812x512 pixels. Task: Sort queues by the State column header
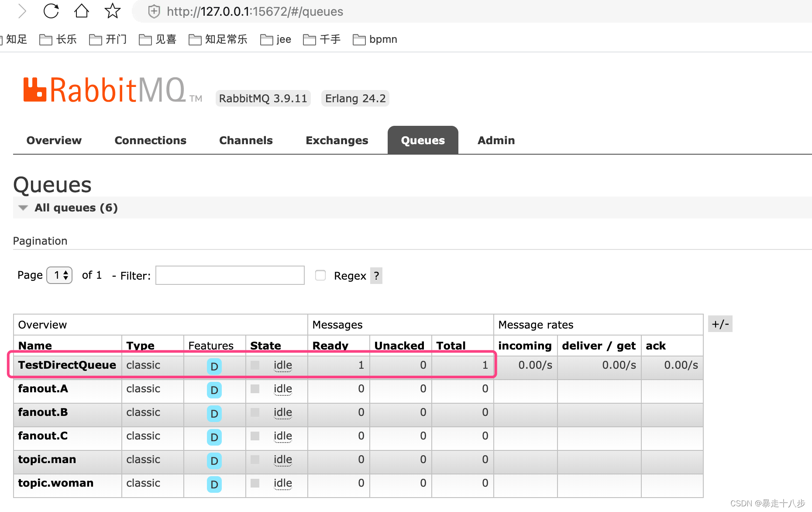pos(265,346)
